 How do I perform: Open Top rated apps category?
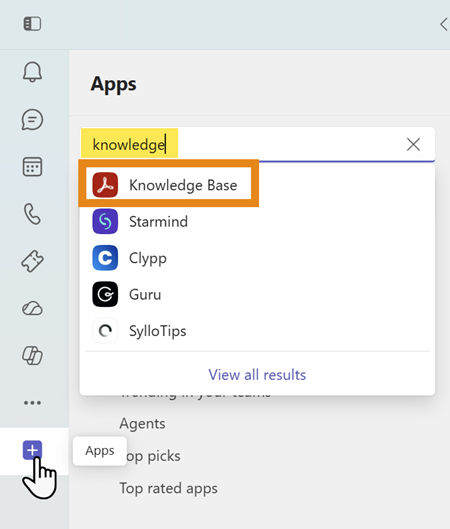(x=169, y=489)
